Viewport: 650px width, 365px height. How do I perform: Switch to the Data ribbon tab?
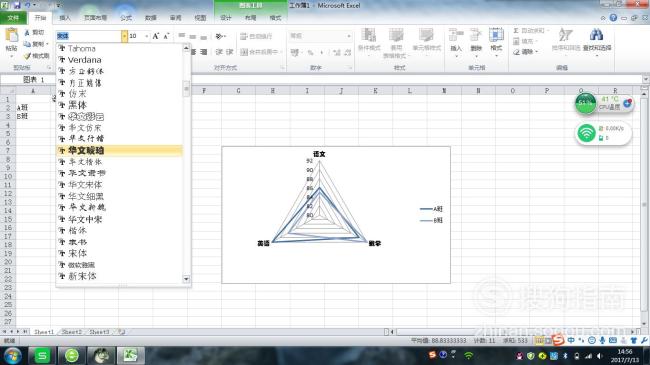click(151, 18)
